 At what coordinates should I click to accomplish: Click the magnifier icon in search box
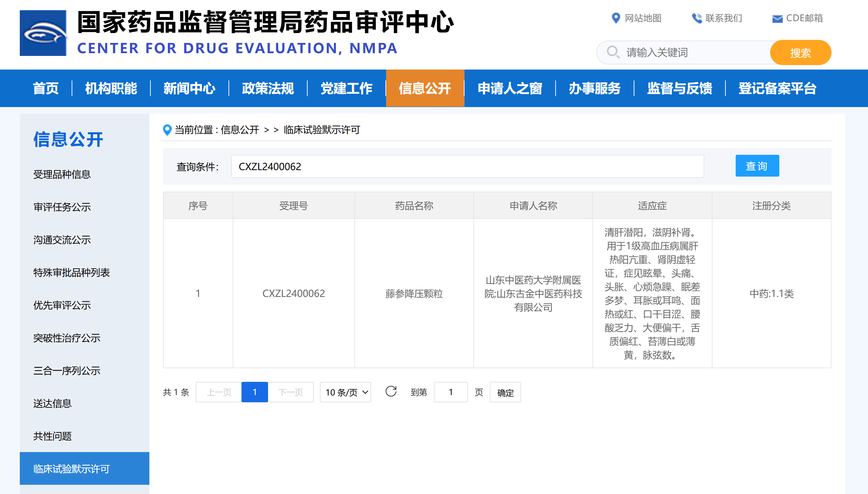[x=613, y=52]
